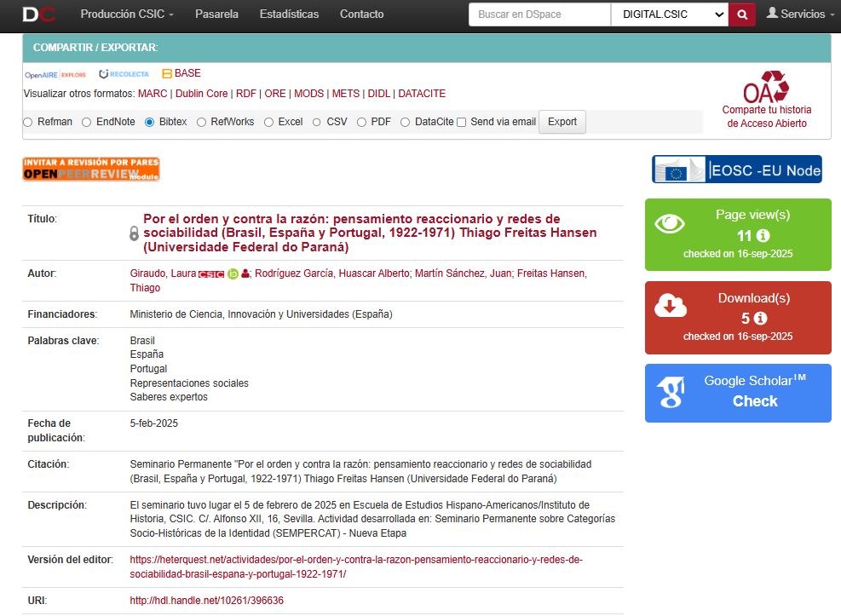841x616 pixels.
Task: Open author Giraudo, Laura
Action: (163, 273)
